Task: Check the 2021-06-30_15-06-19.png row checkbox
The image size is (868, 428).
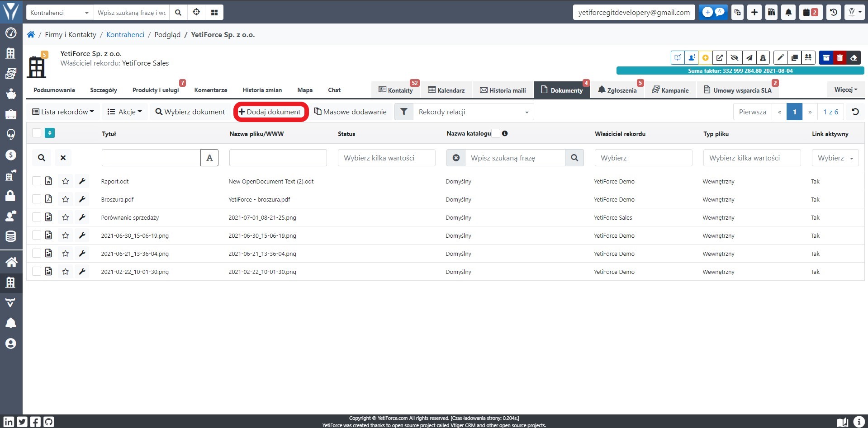Action: click(x=37, y=235)
